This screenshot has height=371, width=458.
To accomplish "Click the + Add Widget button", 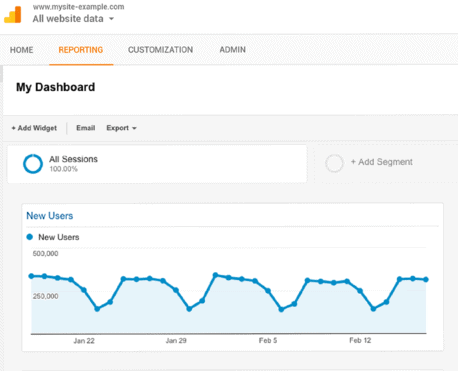I will 34,128.
